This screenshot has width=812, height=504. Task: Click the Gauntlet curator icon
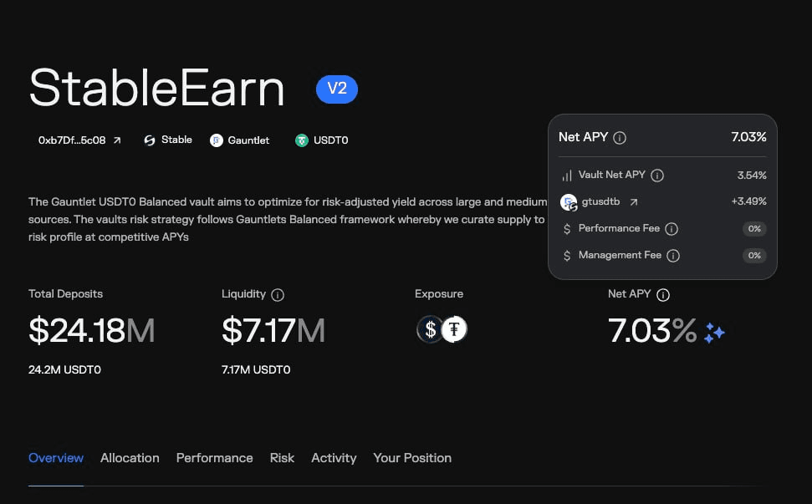(217, 140)
